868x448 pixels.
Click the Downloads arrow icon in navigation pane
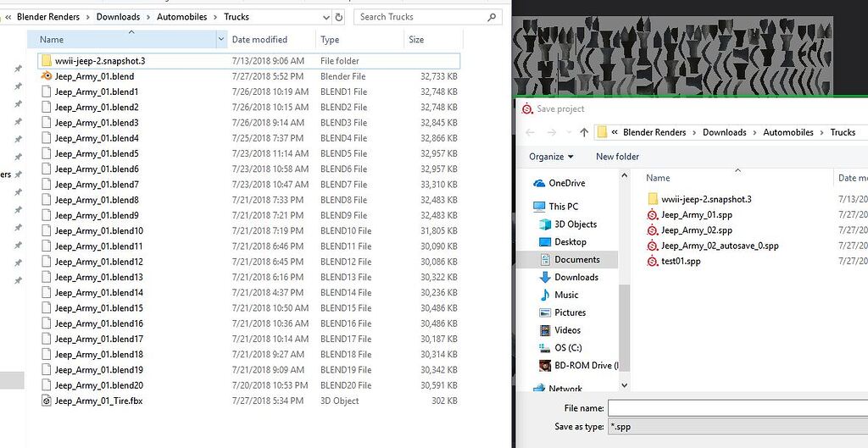pos(545,277)
